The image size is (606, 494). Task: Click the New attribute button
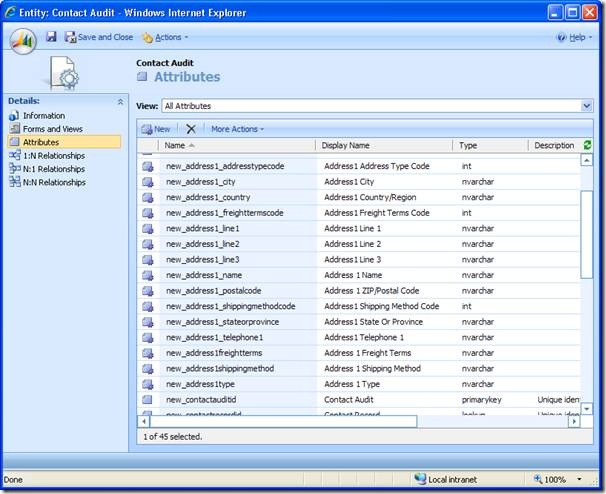[155, 129]
